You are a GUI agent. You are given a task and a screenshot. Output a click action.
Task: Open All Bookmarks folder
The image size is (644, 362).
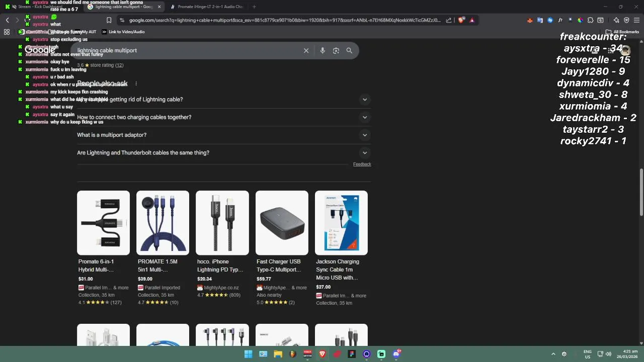coord(622,32)
